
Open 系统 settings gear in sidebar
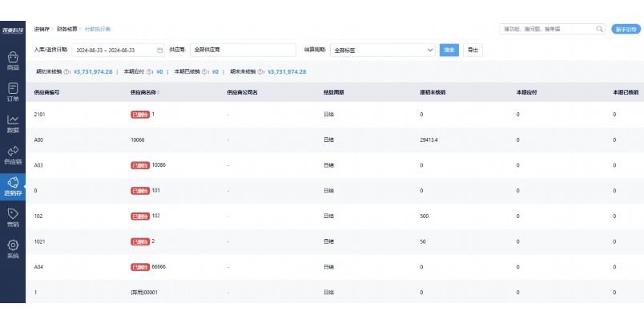point(13,249)
